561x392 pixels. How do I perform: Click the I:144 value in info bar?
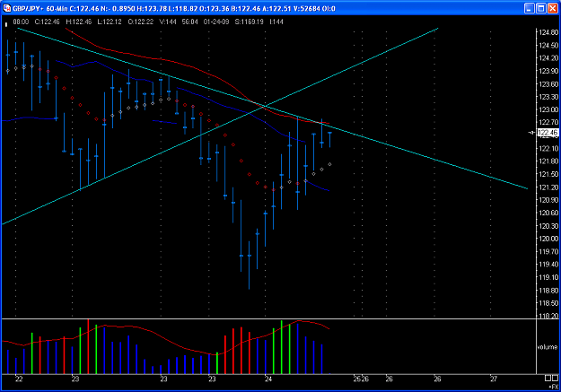pos(276,22)
